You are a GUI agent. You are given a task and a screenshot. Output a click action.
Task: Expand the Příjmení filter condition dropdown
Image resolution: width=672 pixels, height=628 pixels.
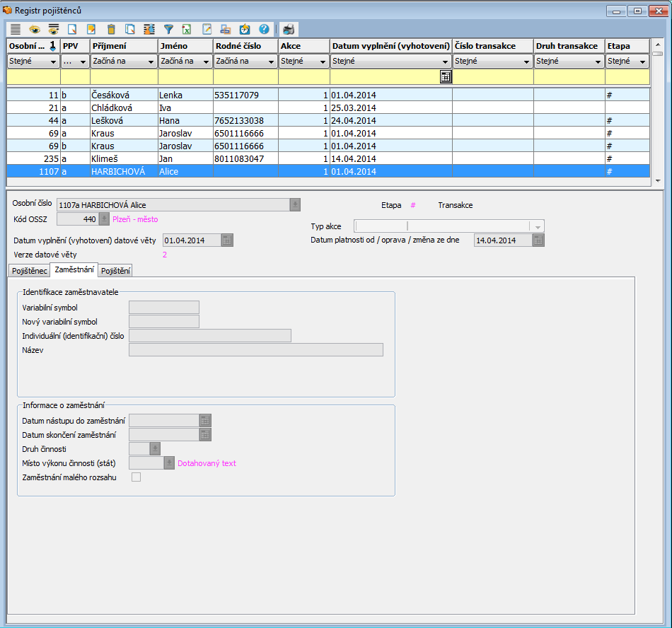[x=152, y=62]
